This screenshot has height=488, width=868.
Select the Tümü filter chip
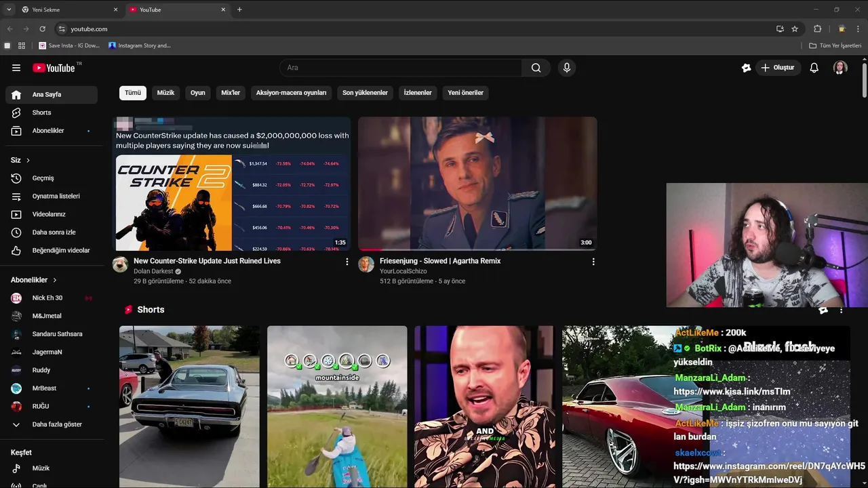tap(133, 93)
